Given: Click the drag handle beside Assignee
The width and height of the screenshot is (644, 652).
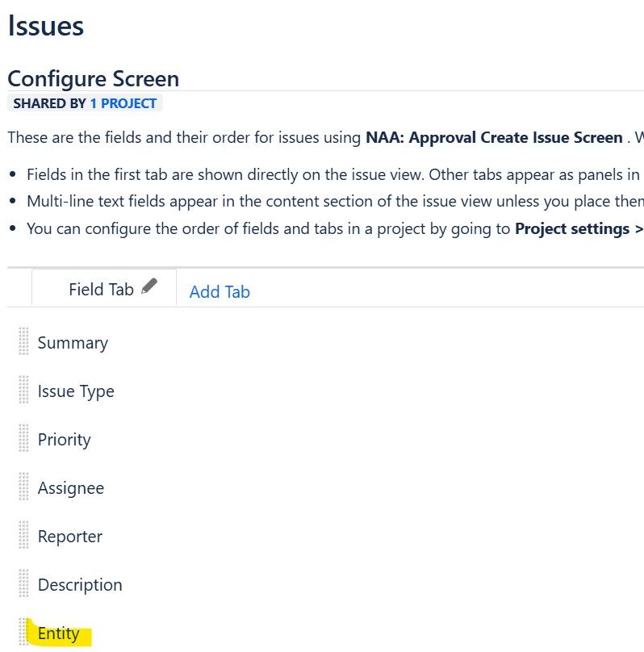Looking at the screenshot, I should point(23,487).
